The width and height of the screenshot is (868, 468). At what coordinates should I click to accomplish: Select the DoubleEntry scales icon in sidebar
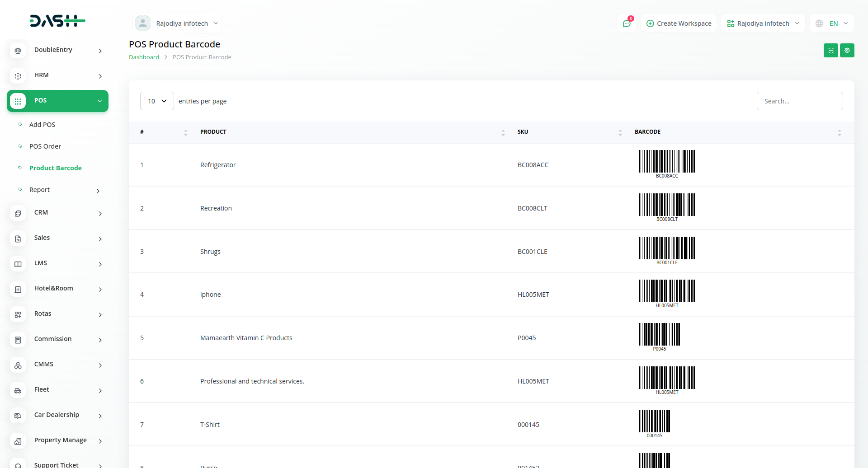pyautogui.click(x=18, y=51)
